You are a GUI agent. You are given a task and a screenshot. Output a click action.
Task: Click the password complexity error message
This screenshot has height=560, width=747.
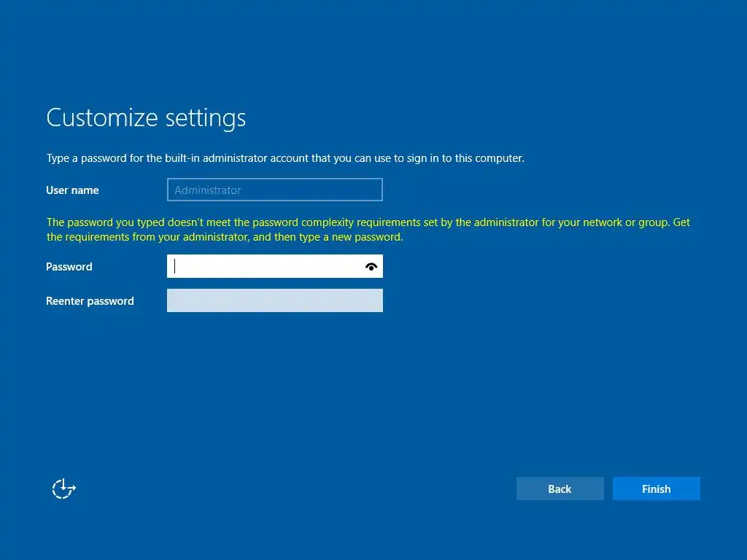click(368, 230)
